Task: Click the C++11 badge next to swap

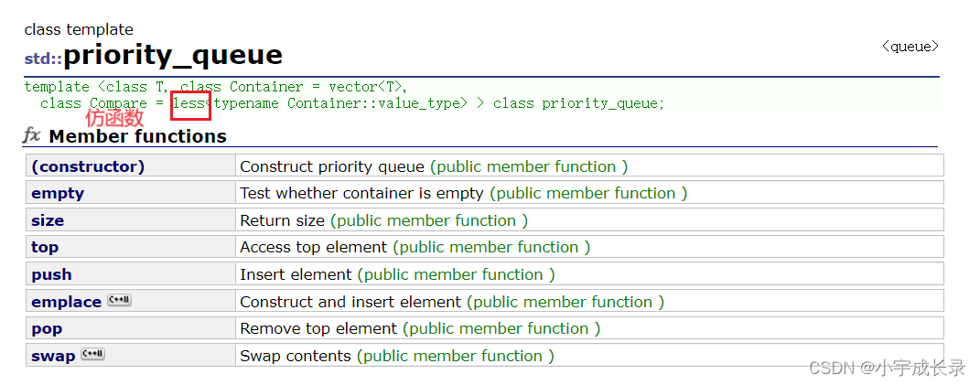Action: tap(93, 355)
